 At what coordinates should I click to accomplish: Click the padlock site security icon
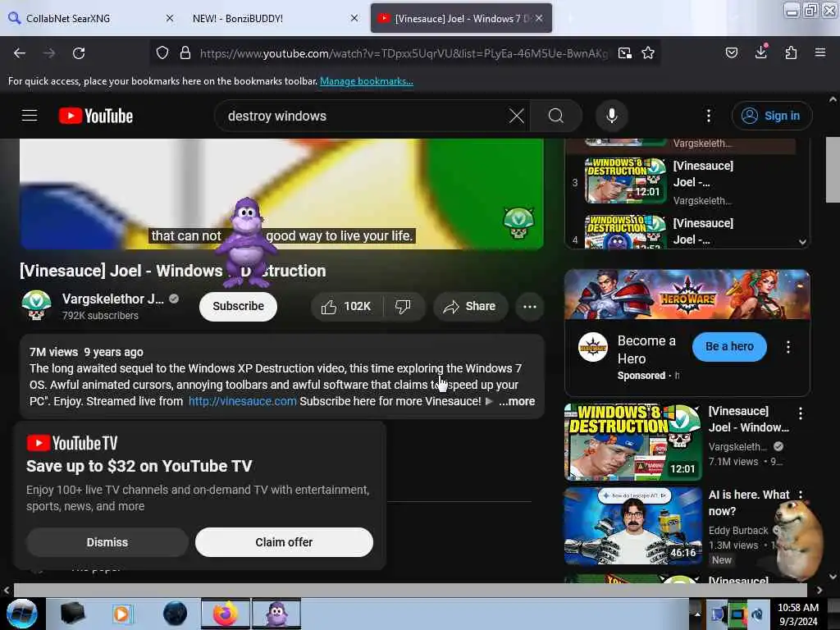(x=185, y=53)
